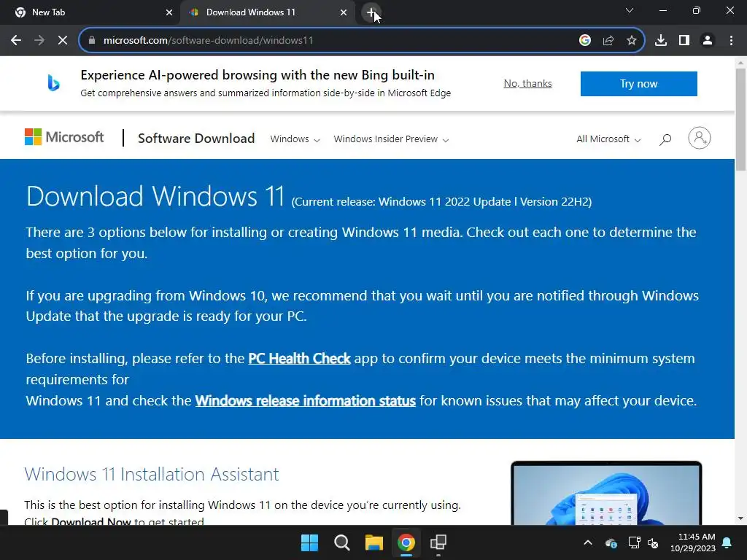Click the Download Windows 11 heading text
The image size is (747, 560).
(155, 196)
